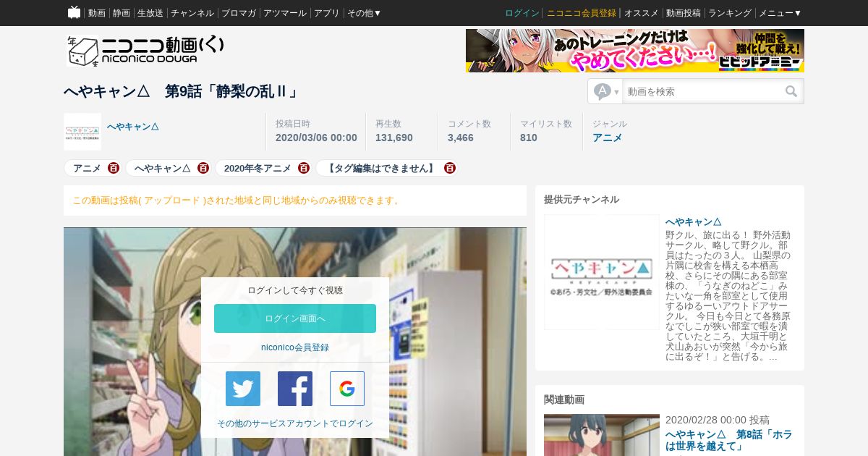
Task: Click the へやキャン△ tag
Action: (163, 168)
